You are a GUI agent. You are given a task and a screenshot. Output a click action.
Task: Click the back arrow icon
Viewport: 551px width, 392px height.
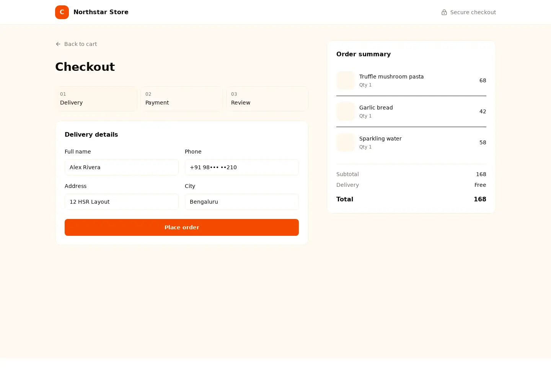[58, 44]
